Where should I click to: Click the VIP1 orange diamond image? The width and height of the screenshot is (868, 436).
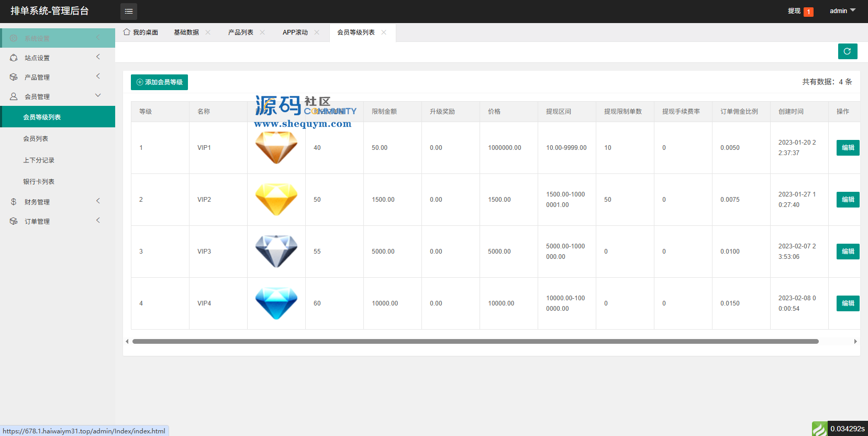(x=276, y=148)
